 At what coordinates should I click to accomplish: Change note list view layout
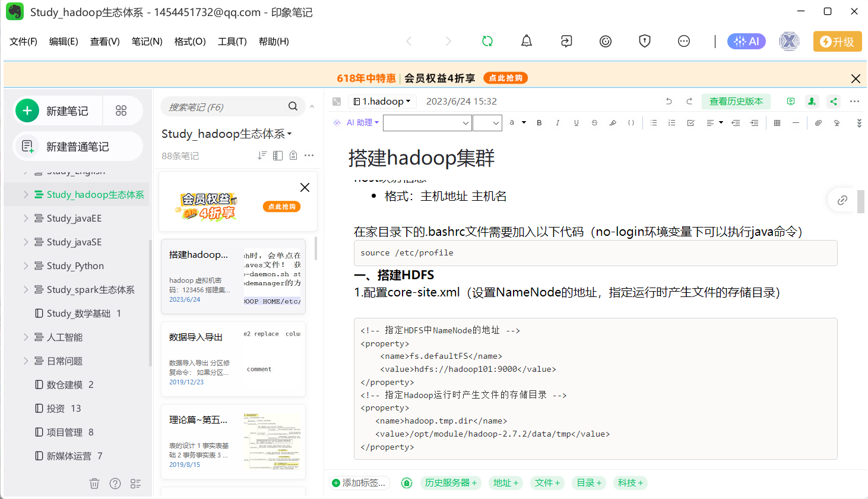coord(277,156)
